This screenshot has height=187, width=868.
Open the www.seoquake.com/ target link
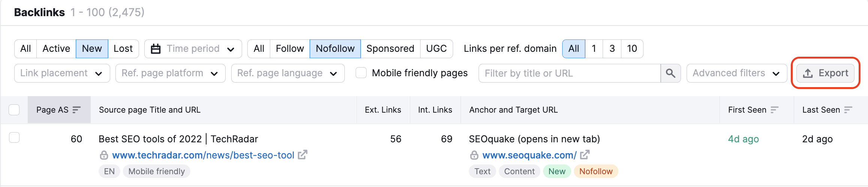pyautogui.click(x=529, y=155)
